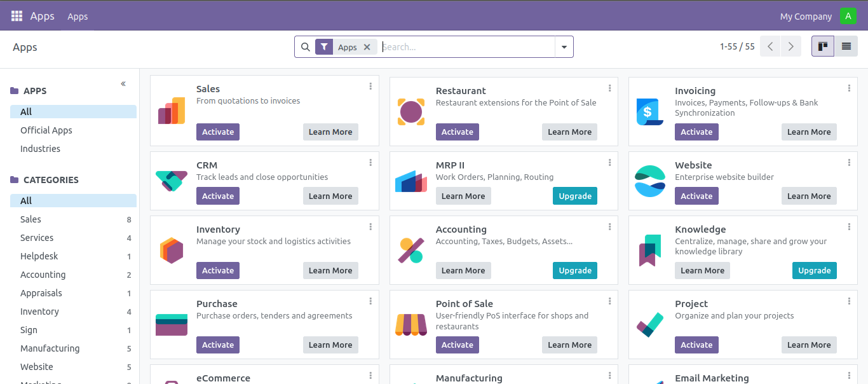Activate the Website app
The image size is (868, 384).
tap(696, 196)
